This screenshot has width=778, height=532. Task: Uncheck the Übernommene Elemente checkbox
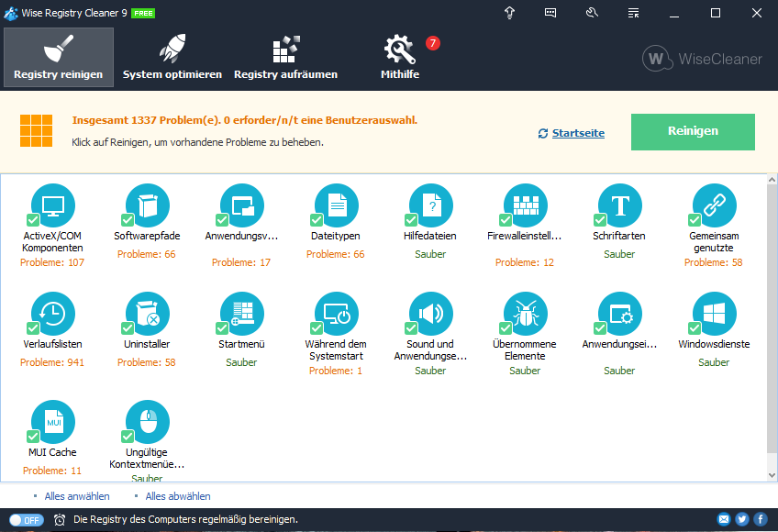coord(506,328)
